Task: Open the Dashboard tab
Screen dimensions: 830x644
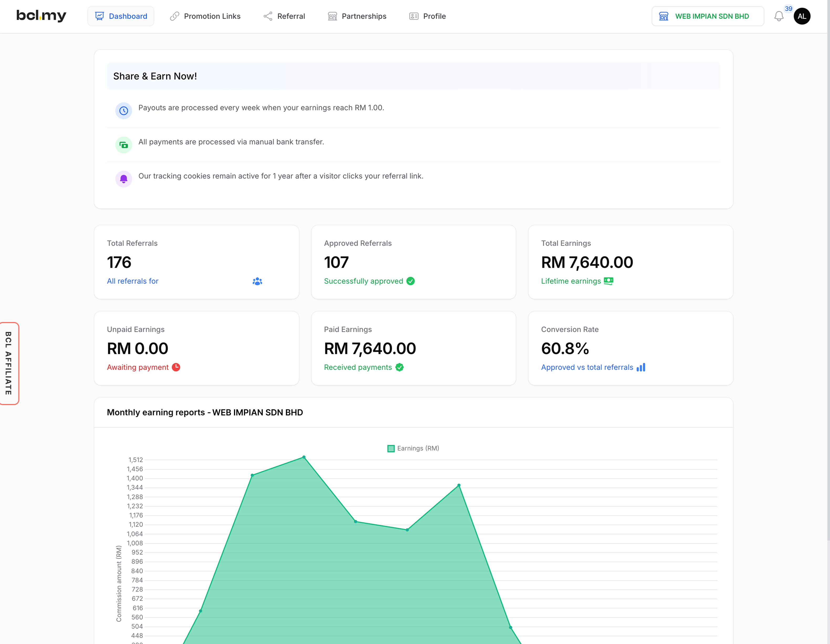Action: (121, 16)
